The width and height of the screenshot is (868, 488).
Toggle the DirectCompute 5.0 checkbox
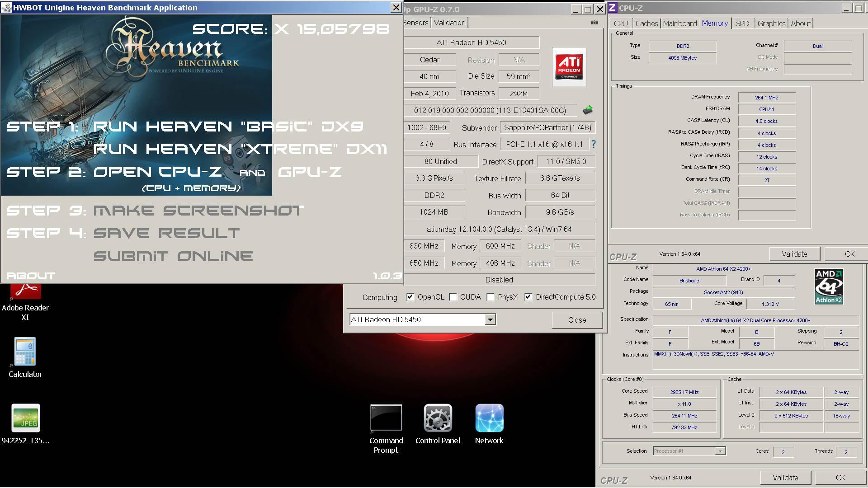pos(528,297)
